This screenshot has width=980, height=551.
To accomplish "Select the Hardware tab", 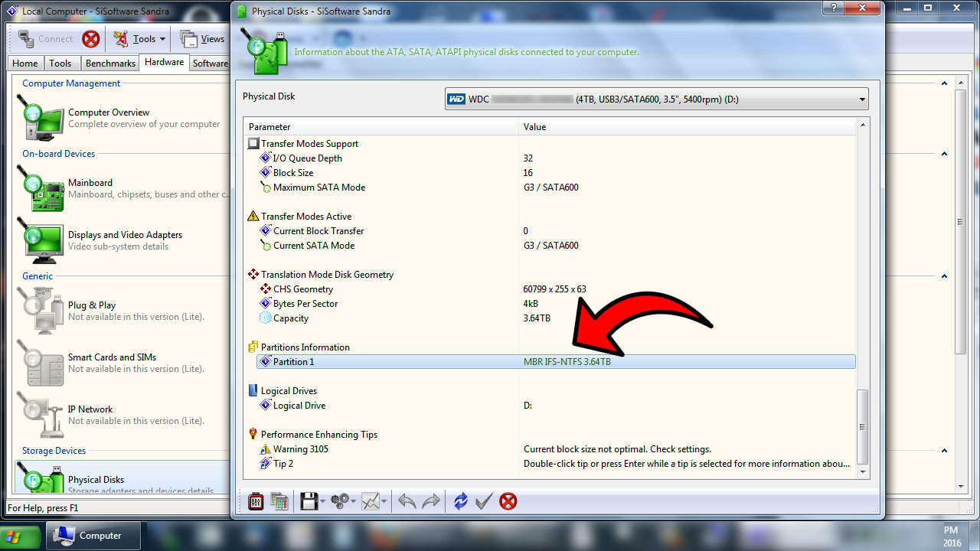I will [x=164, y=62].
